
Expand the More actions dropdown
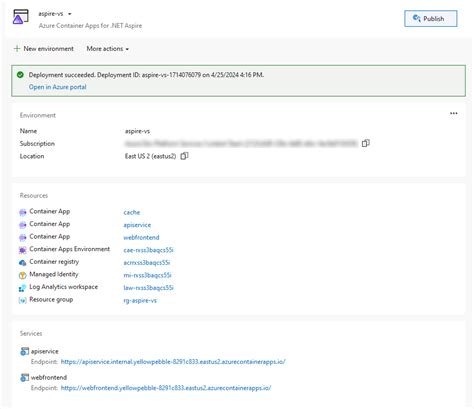pyautogui.click(x=107, y=49)
